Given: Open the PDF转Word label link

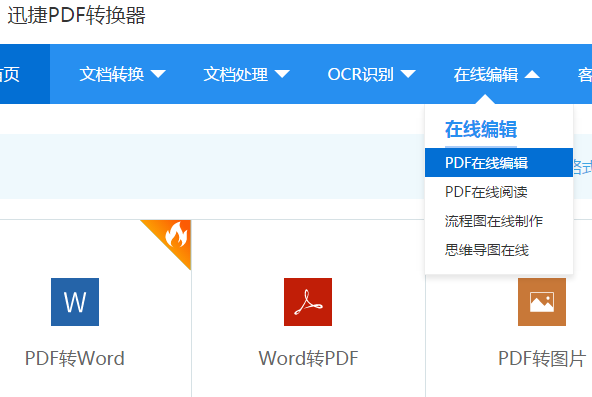Looking at the screenshot, I should (75, 358).
